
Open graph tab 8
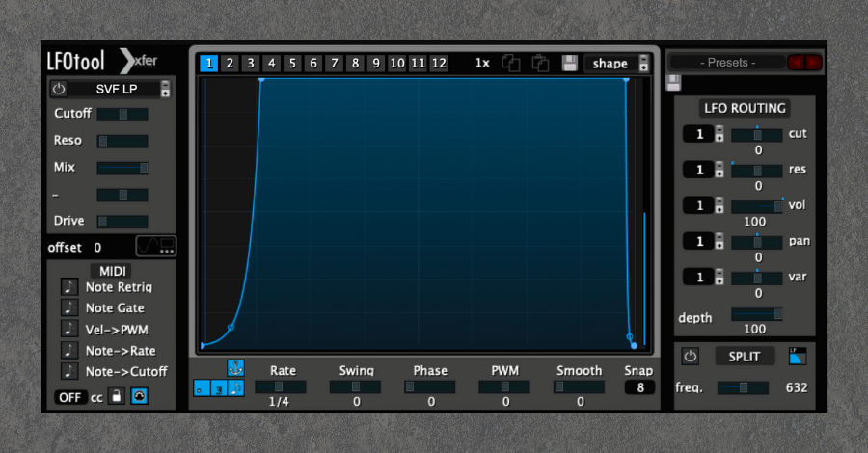355,63
